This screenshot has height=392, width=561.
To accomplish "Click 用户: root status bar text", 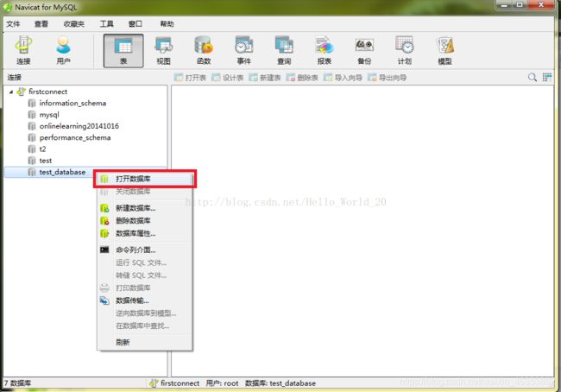I will click(222, 383).
